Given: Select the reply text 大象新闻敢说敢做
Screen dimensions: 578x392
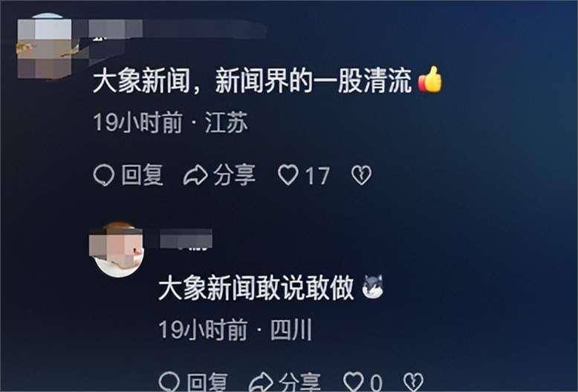Looking at the screenshot, I should coord(256,288).
